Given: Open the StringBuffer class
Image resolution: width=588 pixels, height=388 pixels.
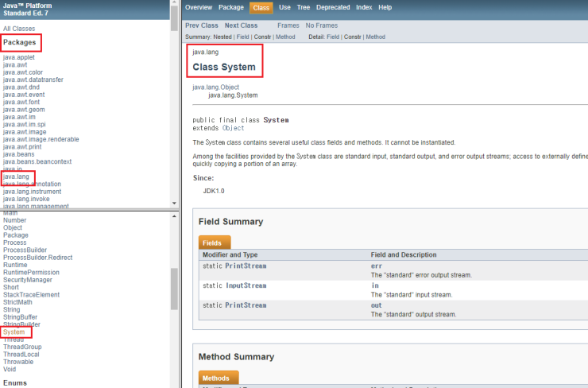Looking at the screenshot, I should [x=20, y=317].
